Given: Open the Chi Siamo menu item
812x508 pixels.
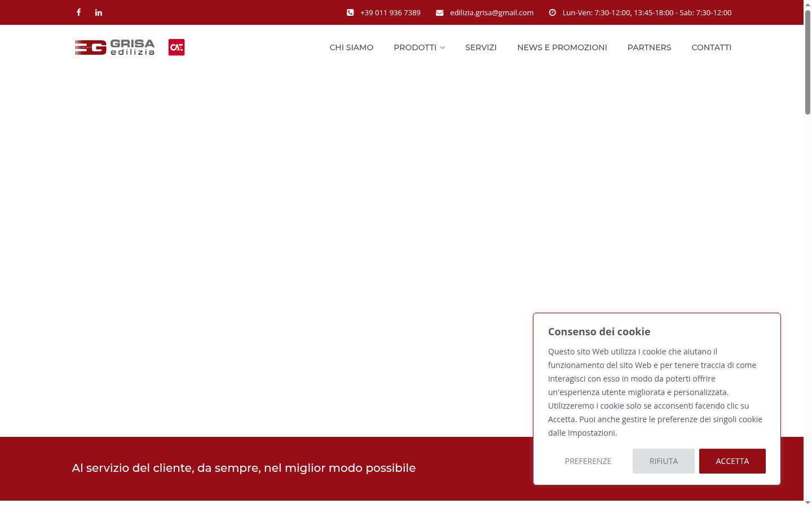Looking at the screenshot, I should click(351, 47).
